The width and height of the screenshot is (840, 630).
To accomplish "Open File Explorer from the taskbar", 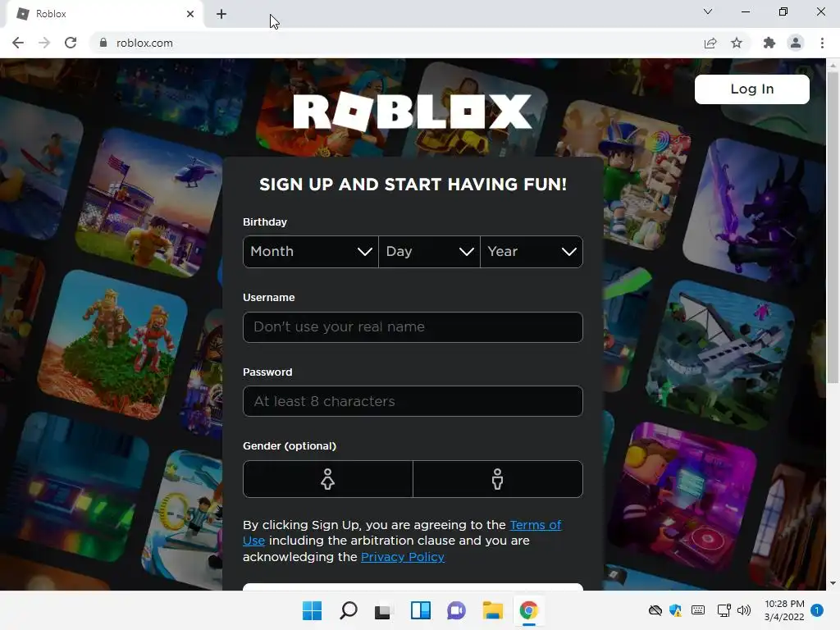I will (492, 610).
